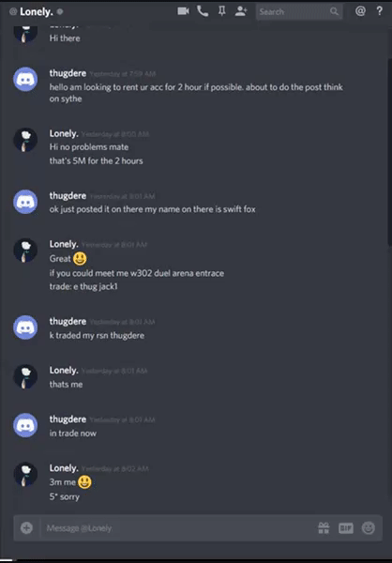
Task: Open the Nitro gift icon in message bar
Action: click(324, 527)
